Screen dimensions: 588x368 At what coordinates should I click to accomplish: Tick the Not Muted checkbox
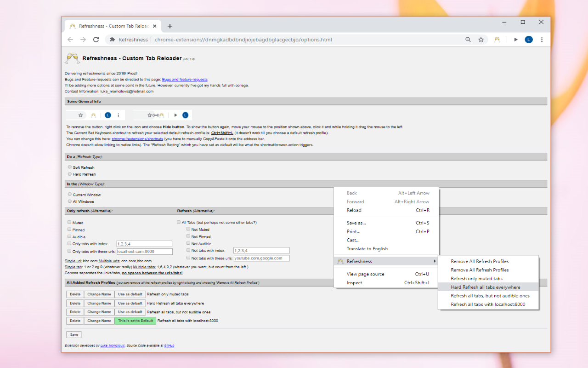pos(188,229)
